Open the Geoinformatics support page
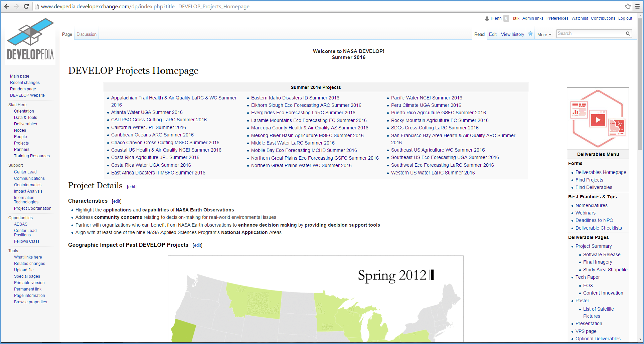The image size is (644, 344). click(x=28, y=185)
